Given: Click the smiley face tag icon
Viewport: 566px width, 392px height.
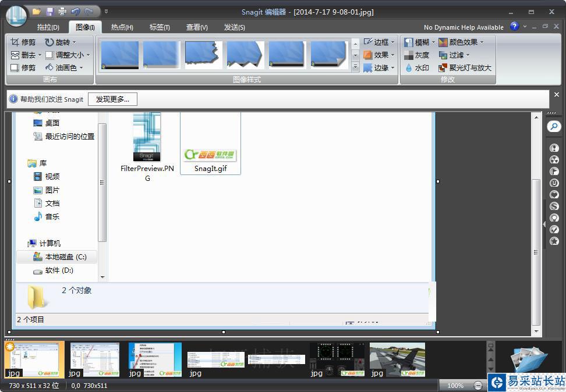Looking at the screenshot, I should [554, 183].
